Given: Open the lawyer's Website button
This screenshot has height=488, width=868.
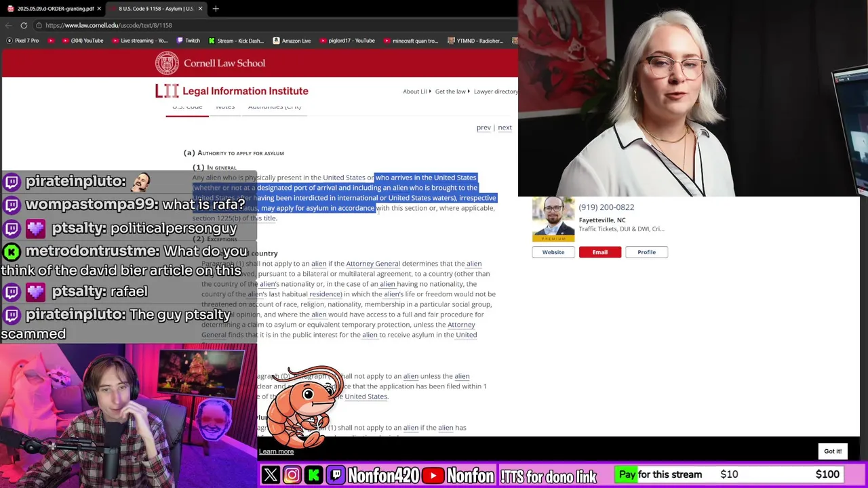Looking at the screenshot, I should pyautogui.click(x=553, y=252).
